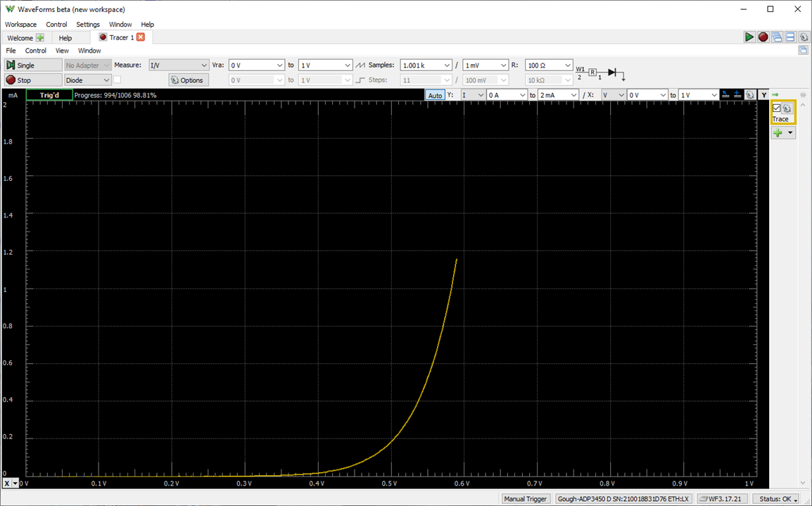Open the top Window menu
The height and width of the screenshot is (506, 812).
pos(120,25)
